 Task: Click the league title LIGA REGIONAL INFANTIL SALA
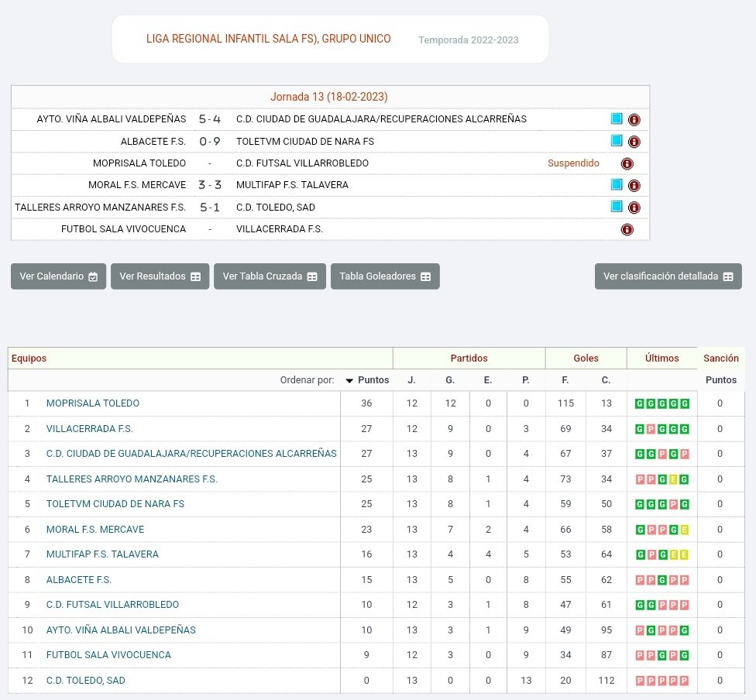(x=269, y=39)
